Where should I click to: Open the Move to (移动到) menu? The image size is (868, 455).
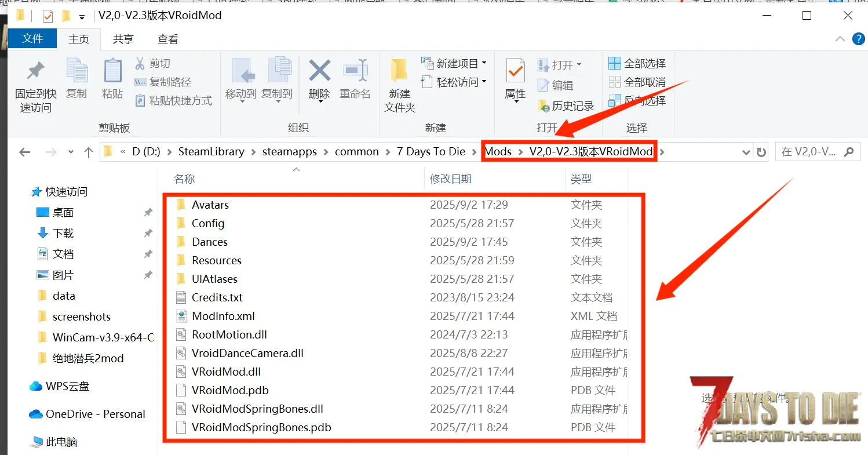[241, 80]
